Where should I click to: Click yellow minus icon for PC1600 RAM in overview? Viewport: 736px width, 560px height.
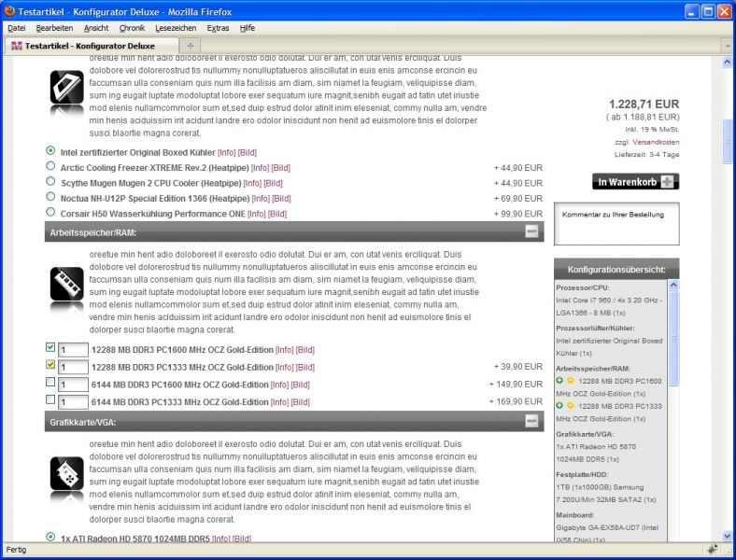point(571,381)
